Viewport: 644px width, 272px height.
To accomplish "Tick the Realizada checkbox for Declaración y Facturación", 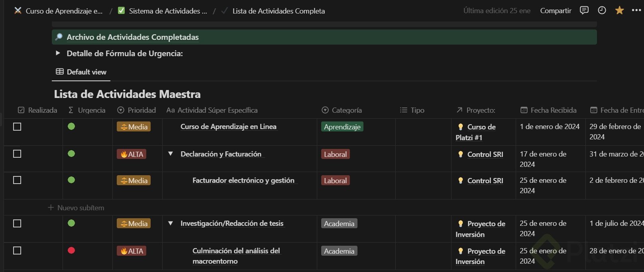I will [x=17, y=154].
